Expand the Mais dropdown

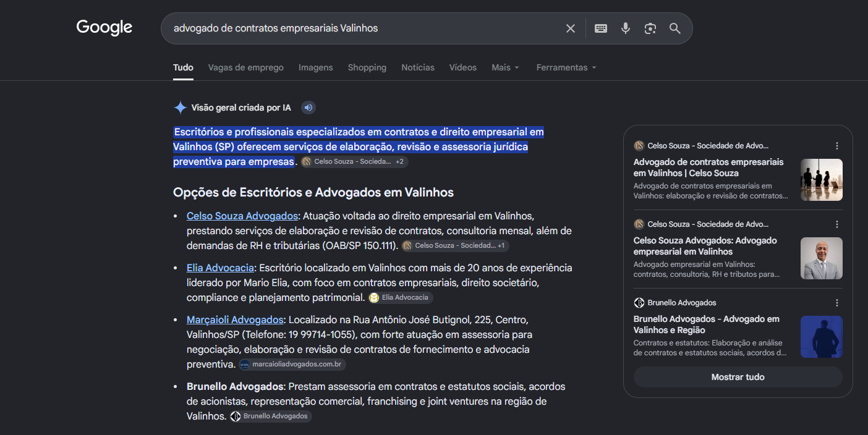pos(506,67)
